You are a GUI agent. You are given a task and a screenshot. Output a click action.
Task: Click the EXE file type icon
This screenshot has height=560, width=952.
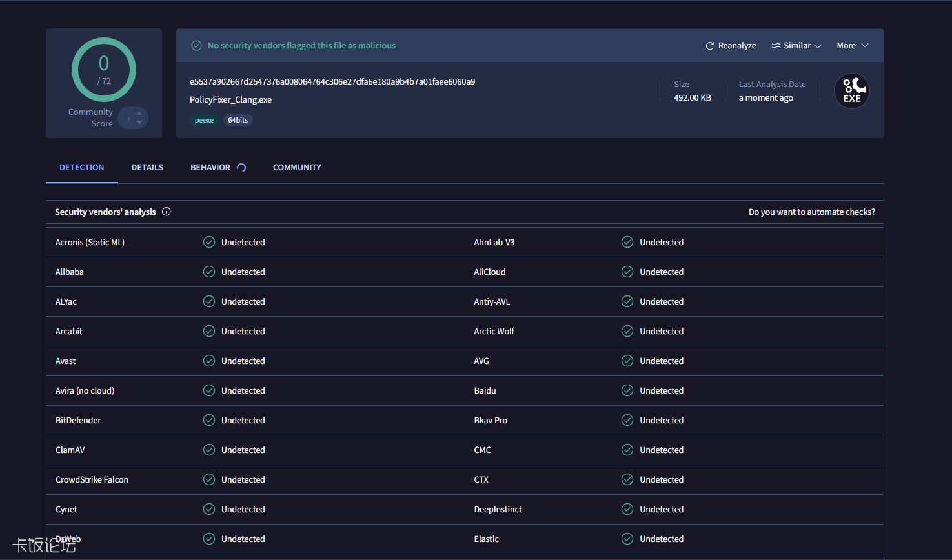click(x=851, y=91)
